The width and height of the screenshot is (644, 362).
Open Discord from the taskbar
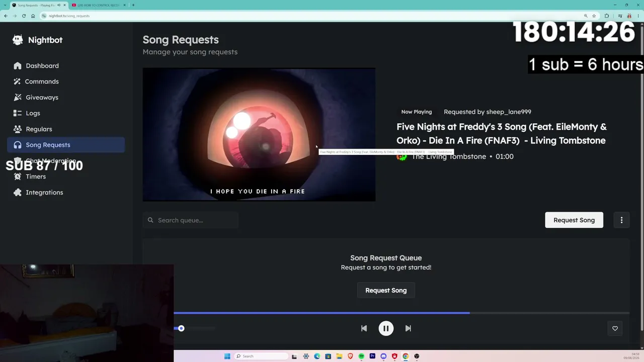tap(383, 356)
